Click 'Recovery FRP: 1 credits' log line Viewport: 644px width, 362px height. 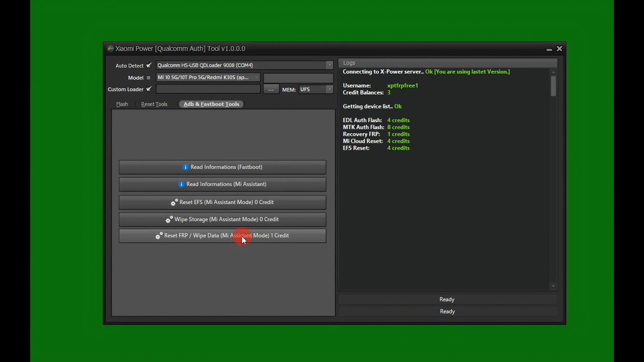click(x=376, y=134)
